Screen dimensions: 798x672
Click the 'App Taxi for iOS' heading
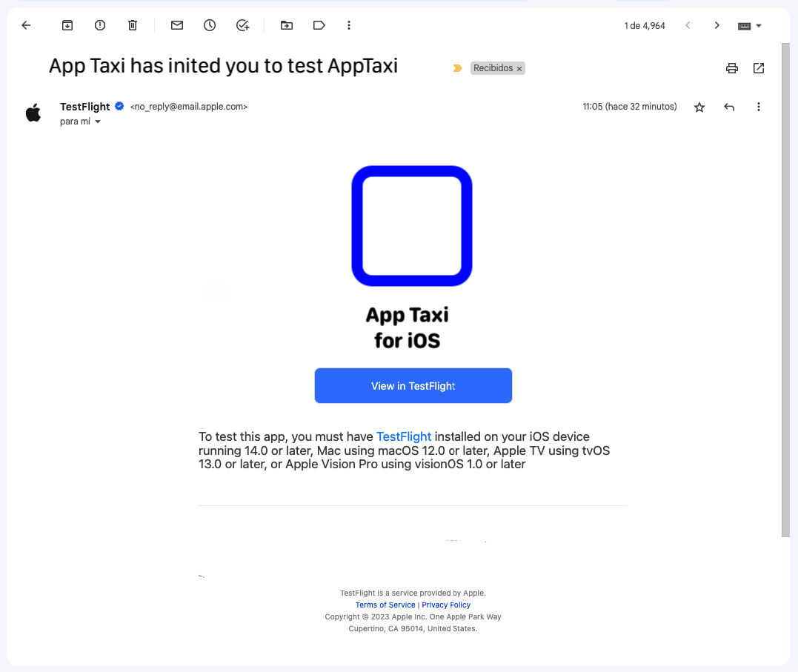tap(407, 328)
